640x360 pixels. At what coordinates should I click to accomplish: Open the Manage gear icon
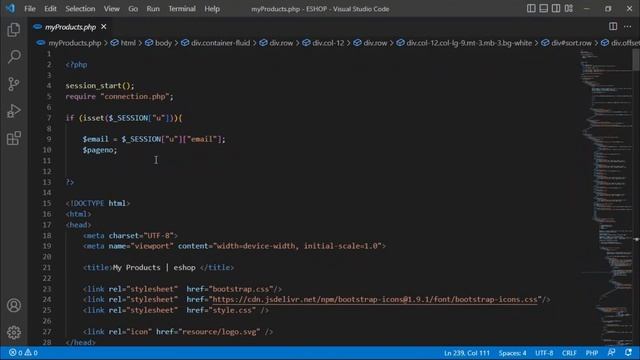(x=13, y=332)
